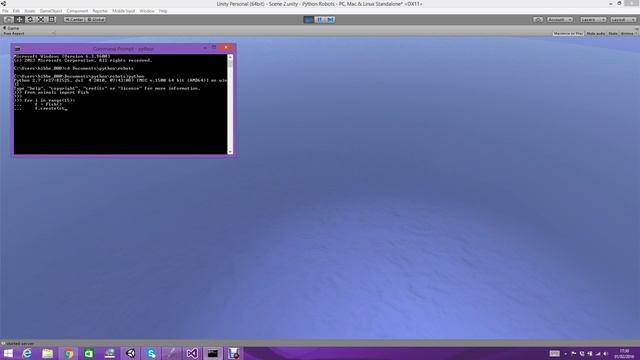640x360 pixels.
Task: Open the File menu
Action: click(5, 11)
